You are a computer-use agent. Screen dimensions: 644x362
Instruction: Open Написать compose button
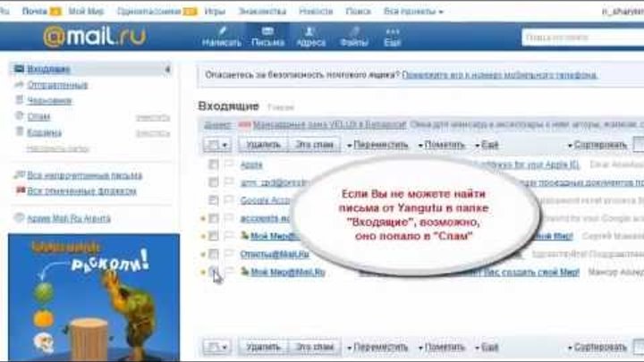coord(222,37)
